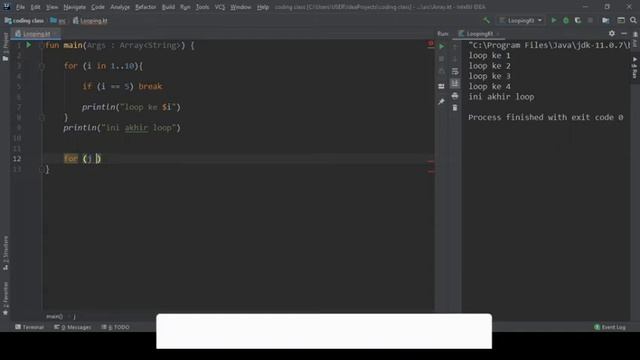Pin the Run tab with the pin icon

442,101
